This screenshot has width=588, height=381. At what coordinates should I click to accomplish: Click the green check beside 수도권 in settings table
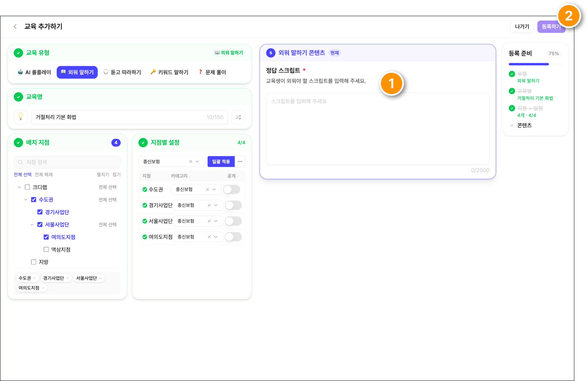(x=145, y=189)
